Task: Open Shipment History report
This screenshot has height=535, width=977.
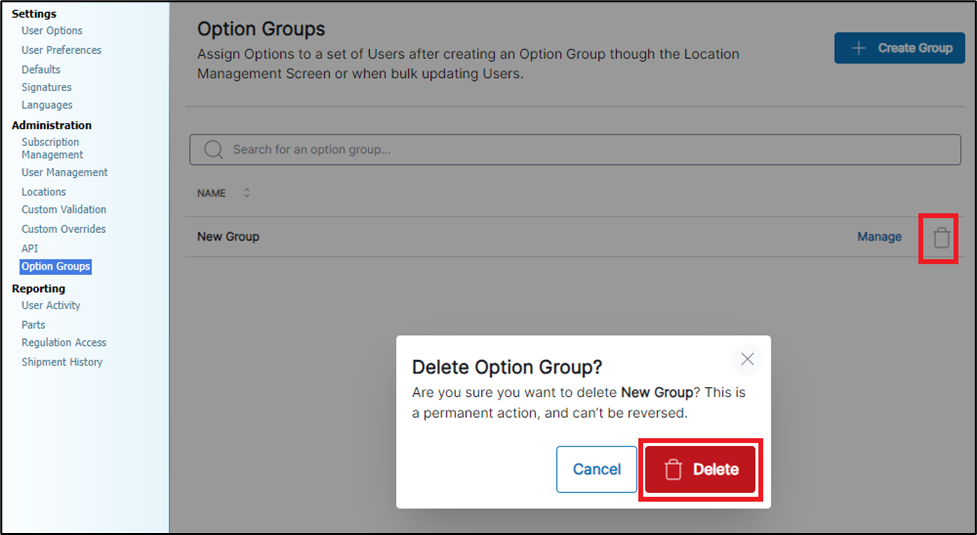Action: pos(62,362)
